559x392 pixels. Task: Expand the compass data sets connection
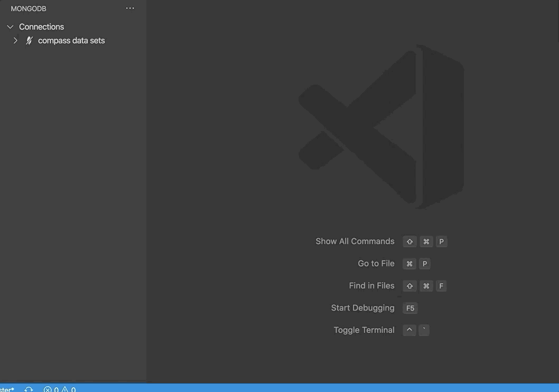point(15,41)
